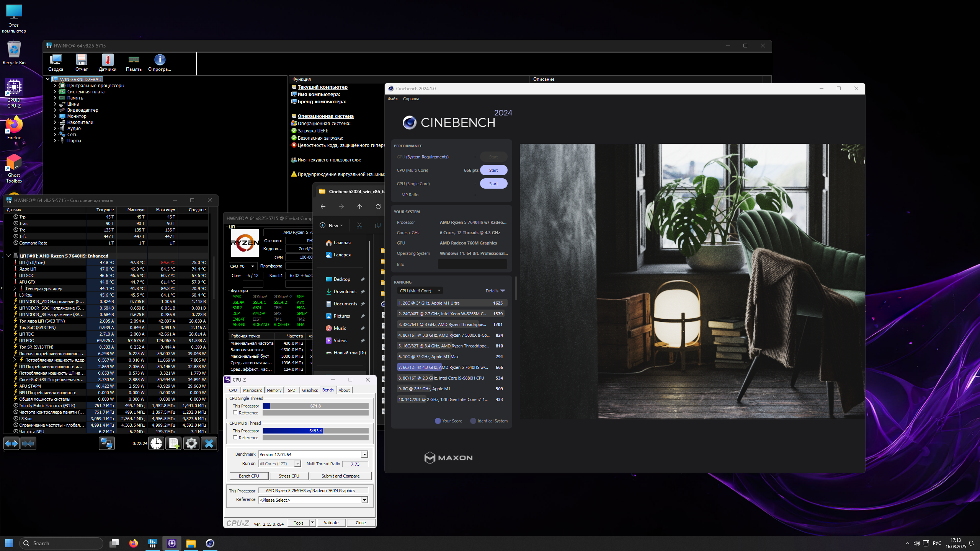Open the Benchmark version dropdown in CPU-Z
980x551 pixels.
(x=364, y=454)
